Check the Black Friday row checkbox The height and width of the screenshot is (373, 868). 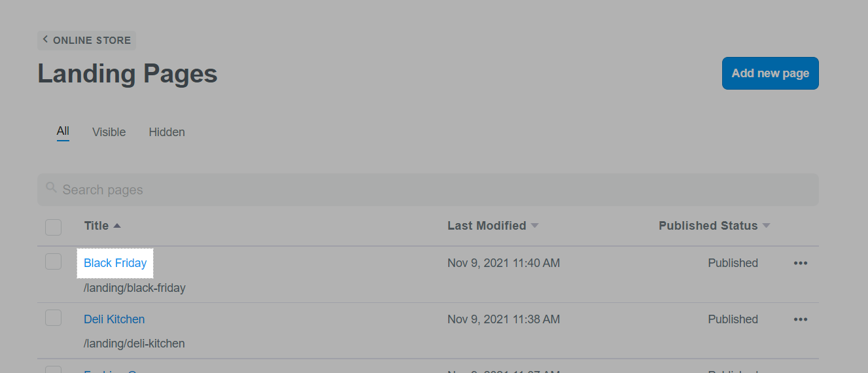point(53,262)
